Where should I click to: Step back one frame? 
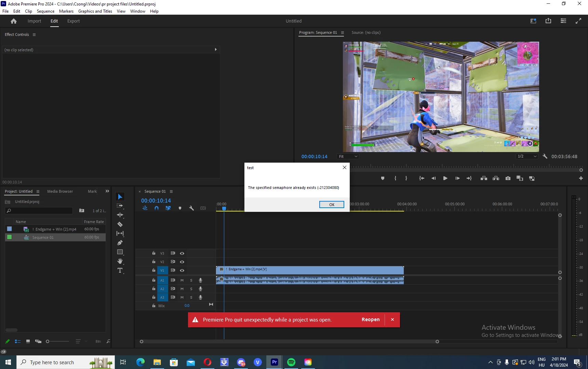tap(433, 178)
